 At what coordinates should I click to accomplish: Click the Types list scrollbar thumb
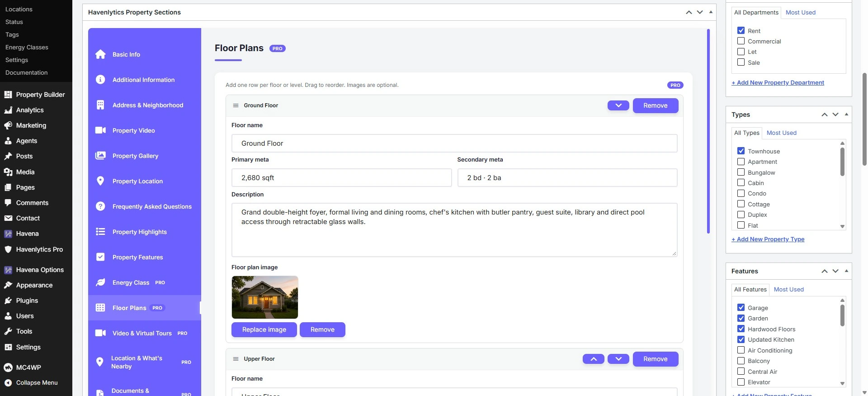[842, 162]
